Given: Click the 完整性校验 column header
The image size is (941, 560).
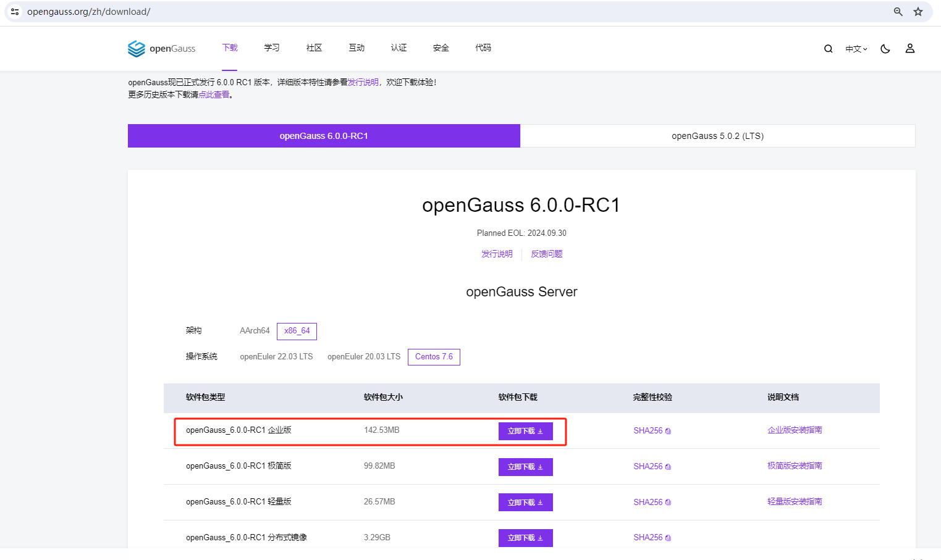Looking at the screenshot, I should coord(652,397).
